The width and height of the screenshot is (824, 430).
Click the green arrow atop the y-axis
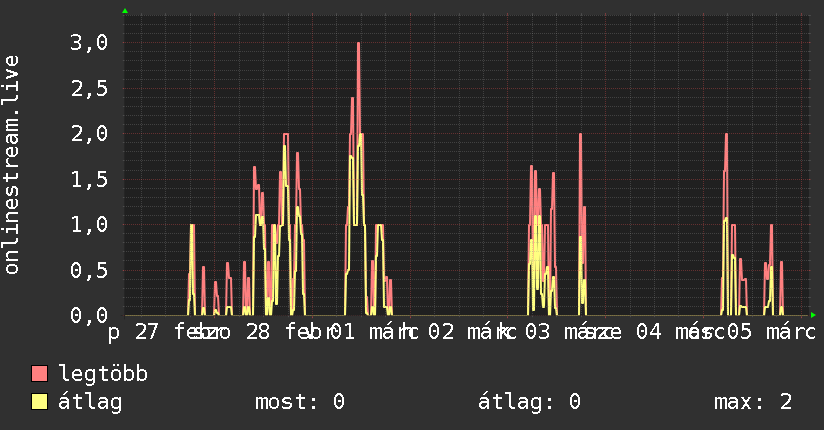click(125, 11)
